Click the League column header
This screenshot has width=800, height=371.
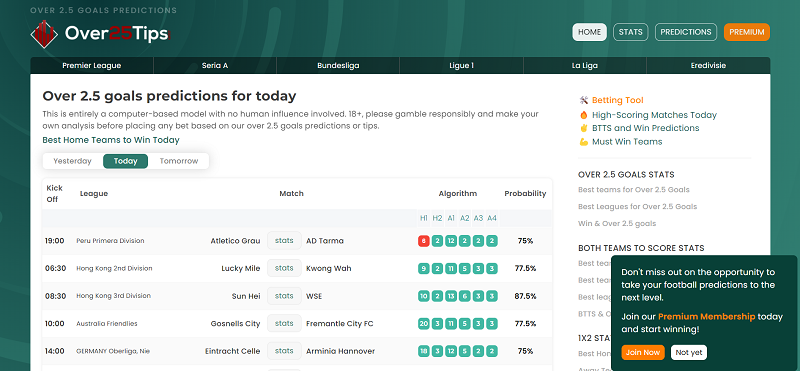(x=94, y=193)
